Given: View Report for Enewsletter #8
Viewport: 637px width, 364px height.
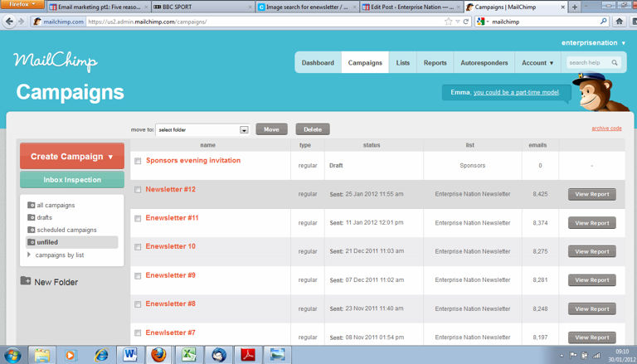Looking at the screenshot, I should tap(592, 308).
